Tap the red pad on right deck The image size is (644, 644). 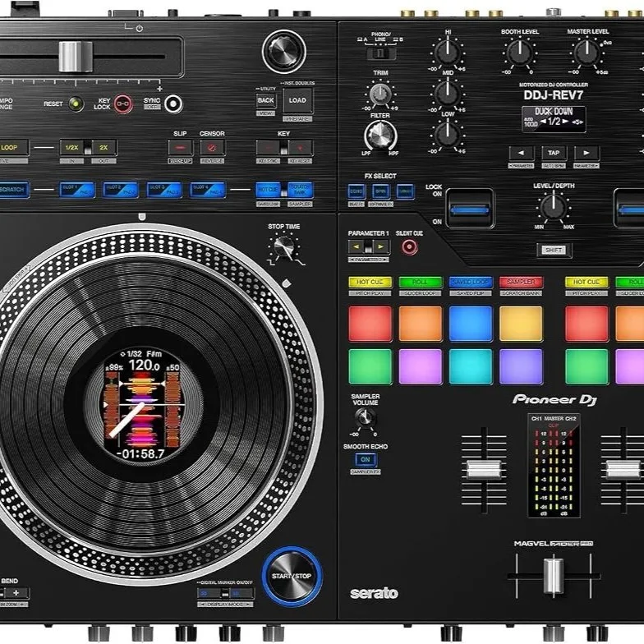(586, 324)
